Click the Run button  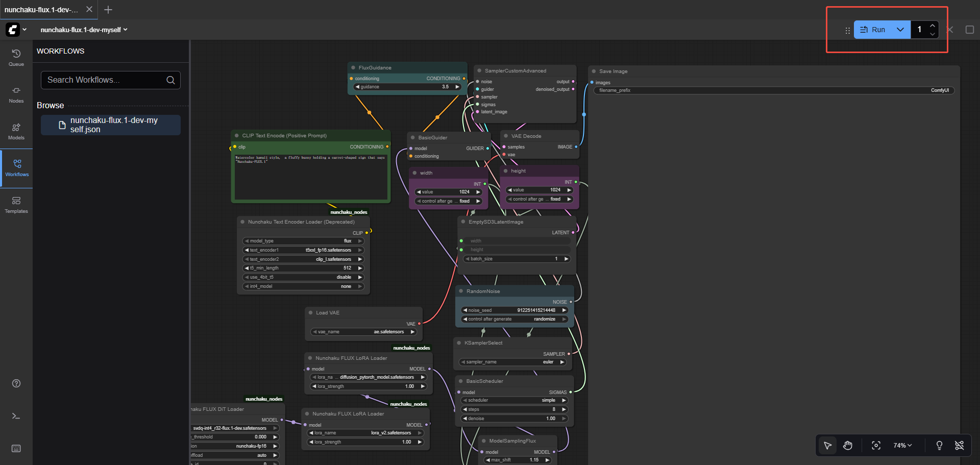[873, 30]
